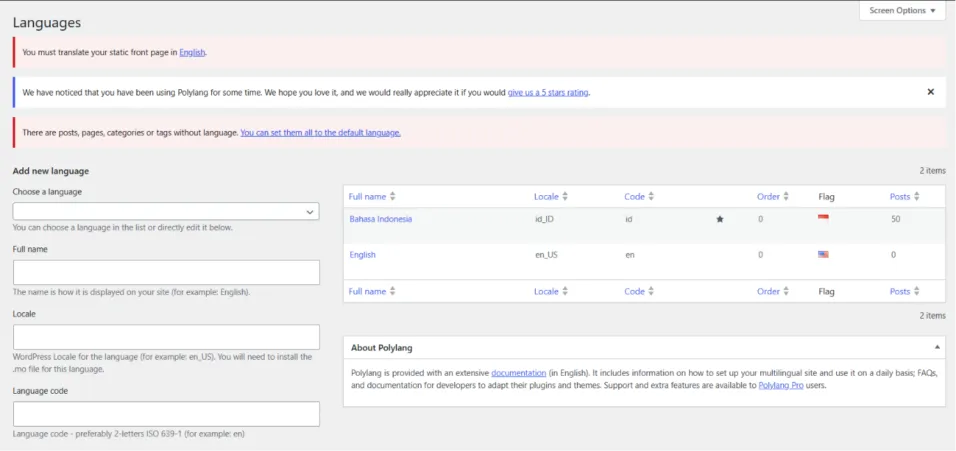
Task: Open the Bahasa Indonesia language entry
Action: click(380, 219)
